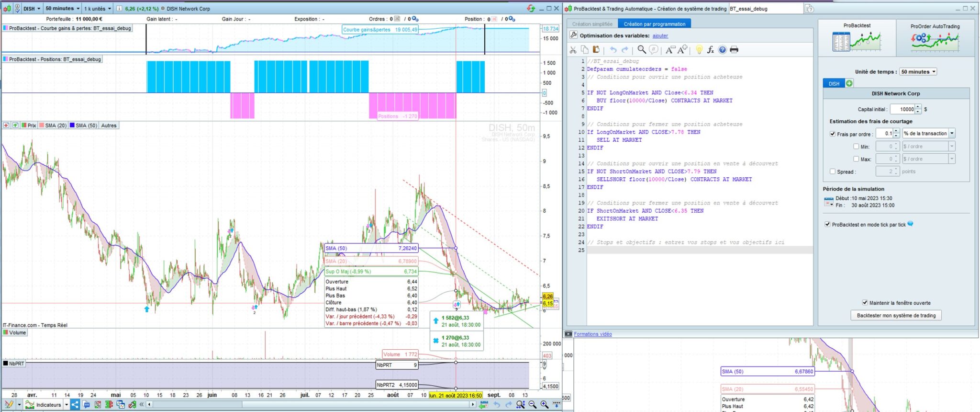Zoom out on the chart time axis
The height and width of the screenshot is (412, 980).
tap(533, 405)
